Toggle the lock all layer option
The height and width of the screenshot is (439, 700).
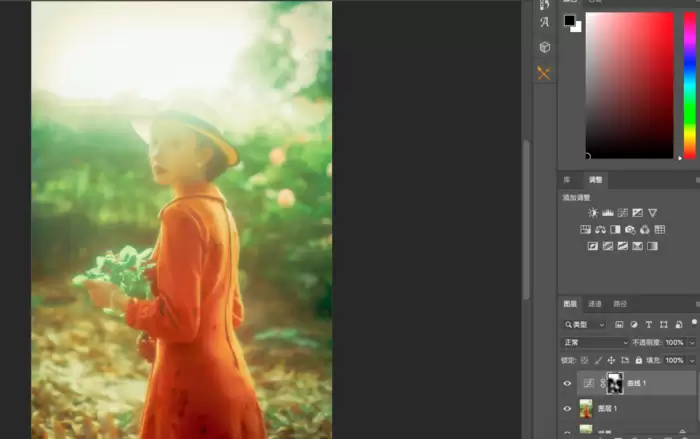point(639,360)
